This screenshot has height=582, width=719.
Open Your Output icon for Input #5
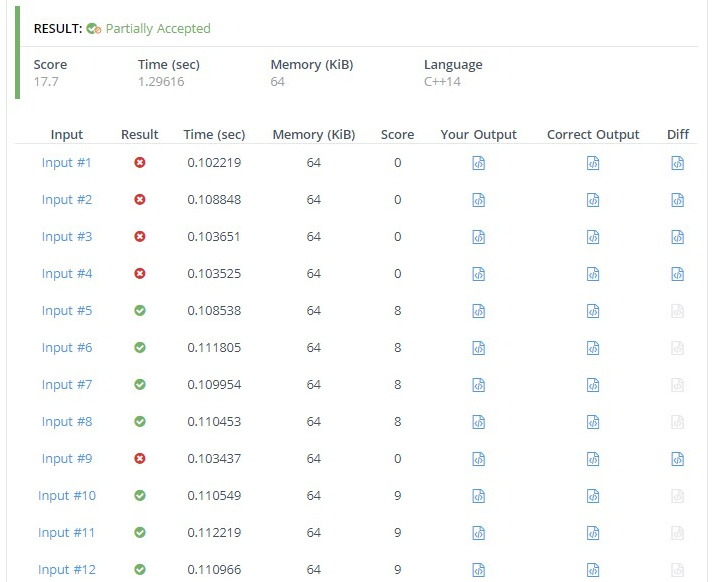[478, 311]
